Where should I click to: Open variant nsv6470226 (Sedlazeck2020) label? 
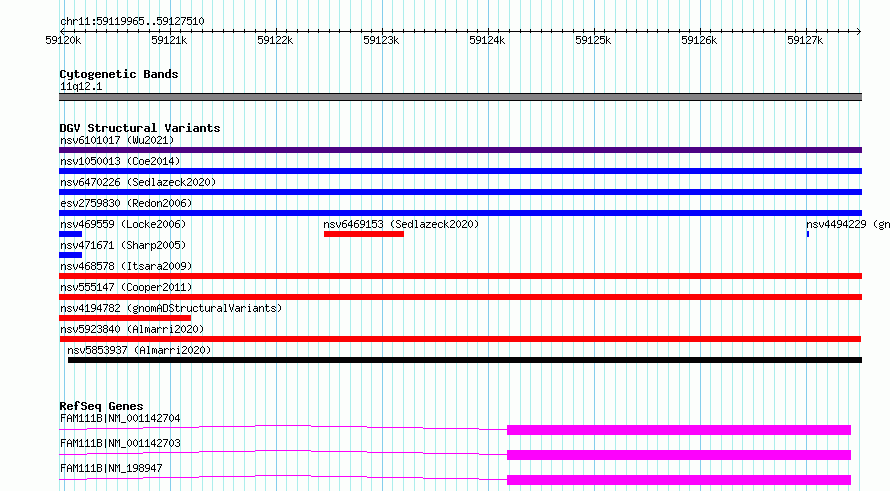click(x=138, y=182)
